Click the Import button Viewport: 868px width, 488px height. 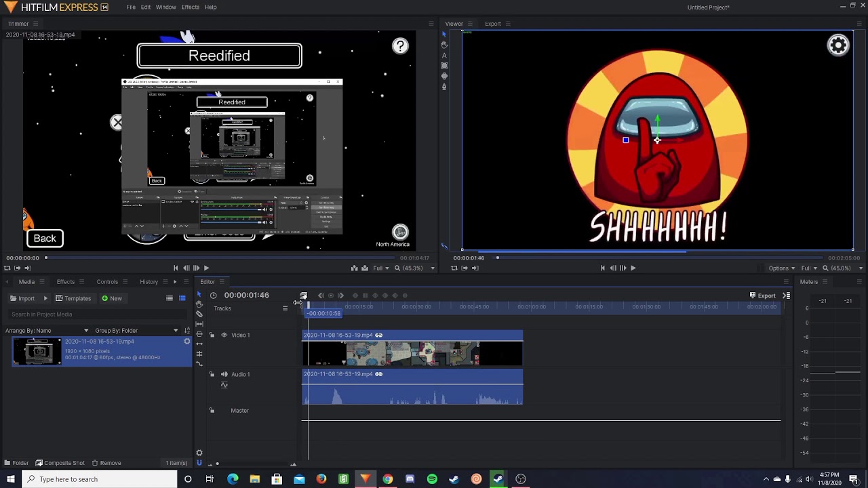(22, 298)
